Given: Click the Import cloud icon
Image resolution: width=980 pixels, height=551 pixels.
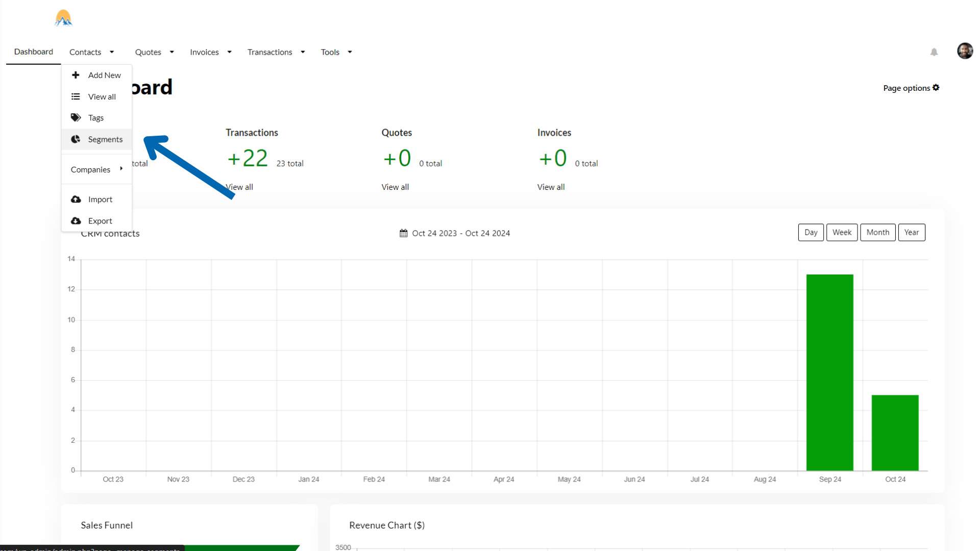Looking at the screenshot, I should click(76, 199).
